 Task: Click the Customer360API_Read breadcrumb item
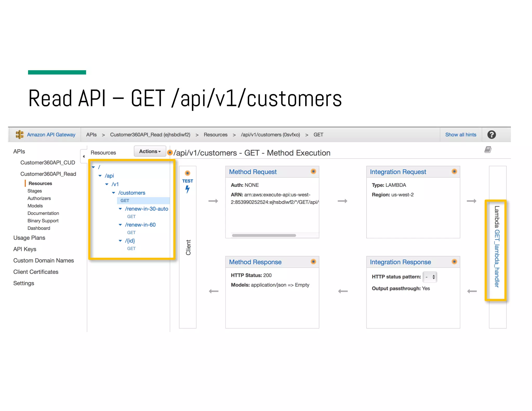(150, 135)
